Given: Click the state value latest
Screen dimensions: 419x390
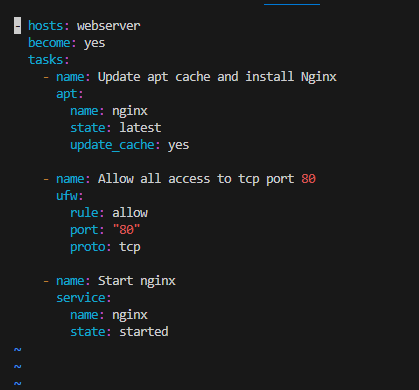Looking at the screenshot, I should pyautogui.click(x=140, y=128).
